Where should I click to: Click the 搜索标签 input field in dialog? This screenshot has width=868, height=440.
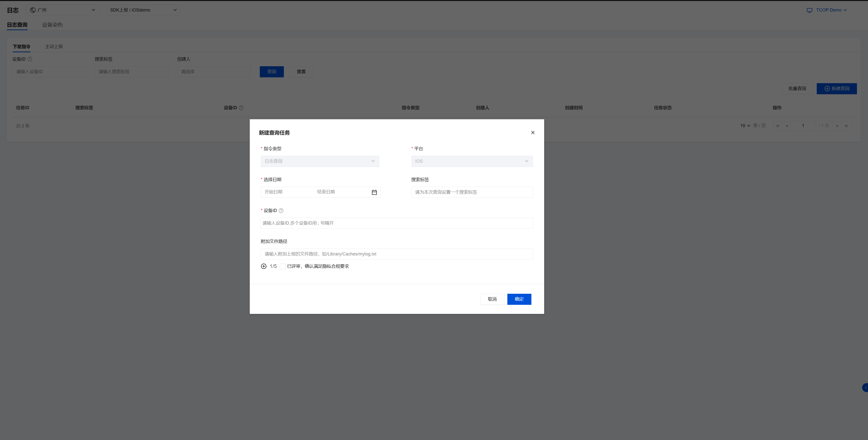click(x=472, y=192)
